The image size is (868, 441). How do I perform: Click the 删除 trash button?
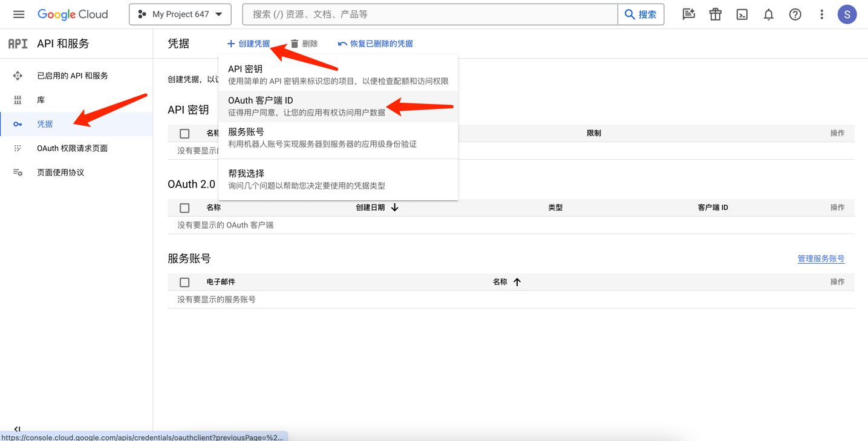coord(304,44)
